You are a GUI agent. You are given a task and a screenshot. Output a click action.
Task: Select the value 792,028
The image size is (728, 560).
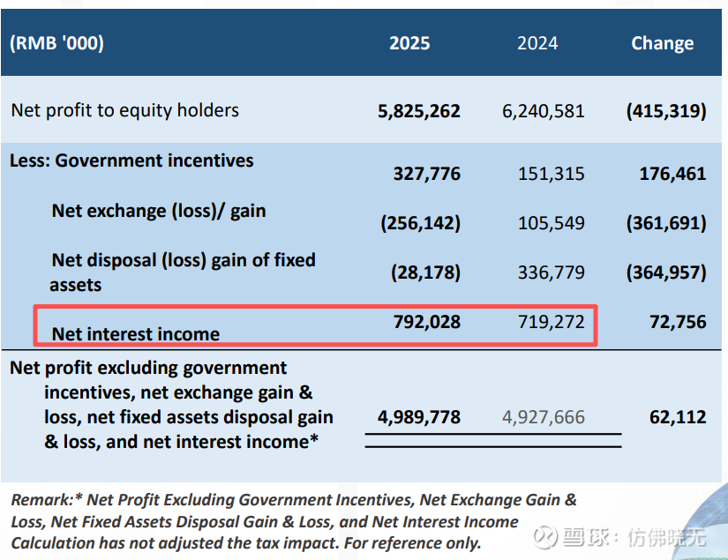[427, 322]
